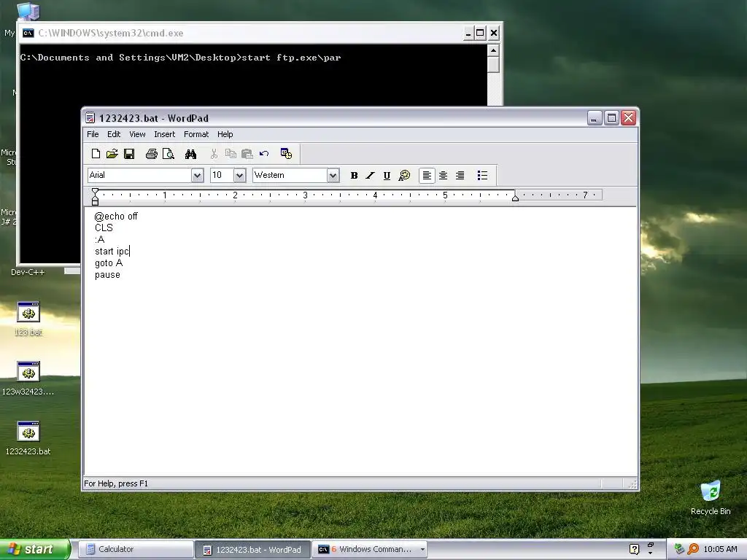
Task: Save the document with the floppy icon
Action: tap(129, 154)
